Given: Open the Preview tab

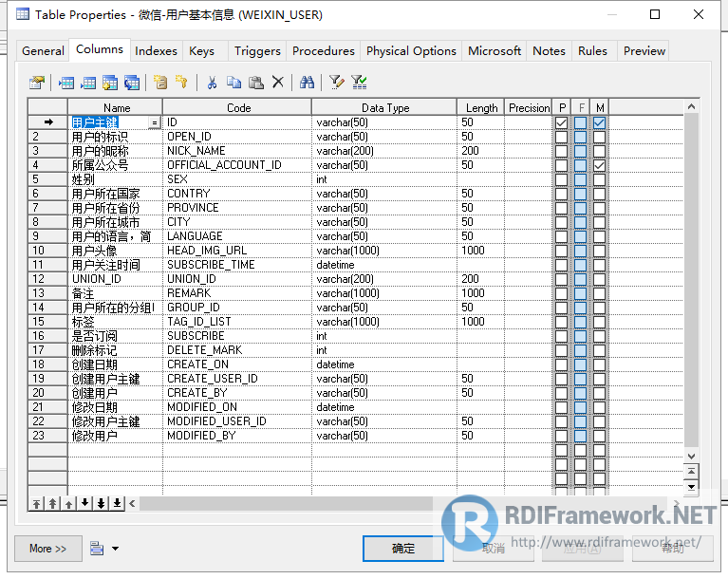Looking at the screenshot, I should tap(644, 51).
